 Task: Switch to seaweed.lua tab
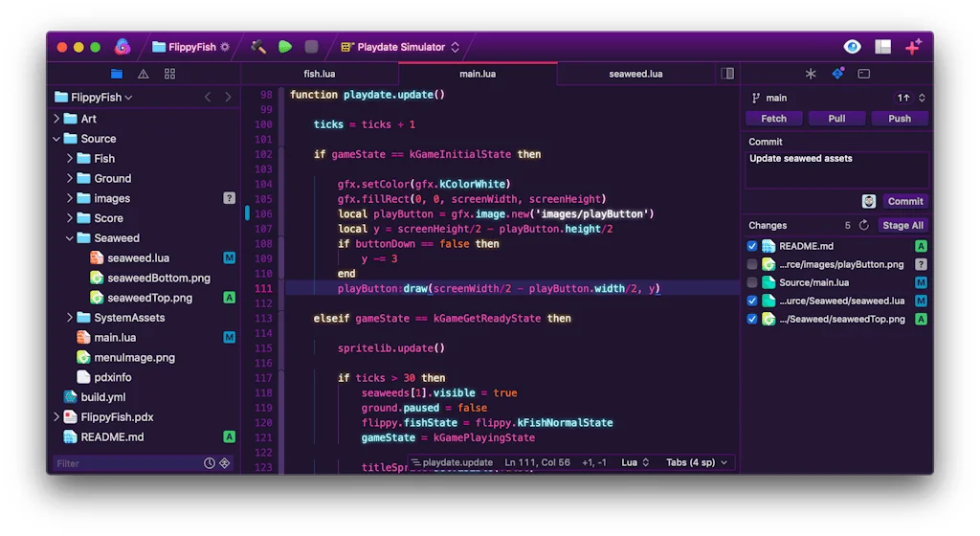(x=635, y=74)
